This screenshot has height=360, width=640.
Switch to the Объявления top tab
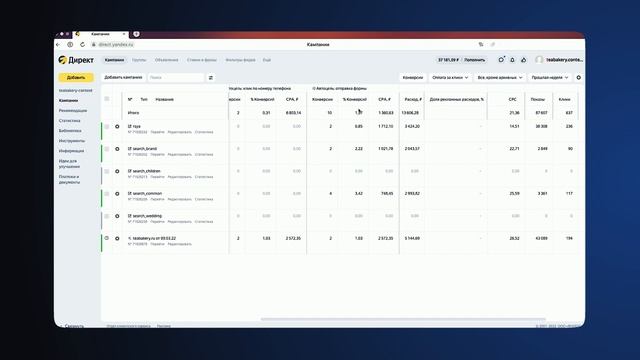click(167, 60)
